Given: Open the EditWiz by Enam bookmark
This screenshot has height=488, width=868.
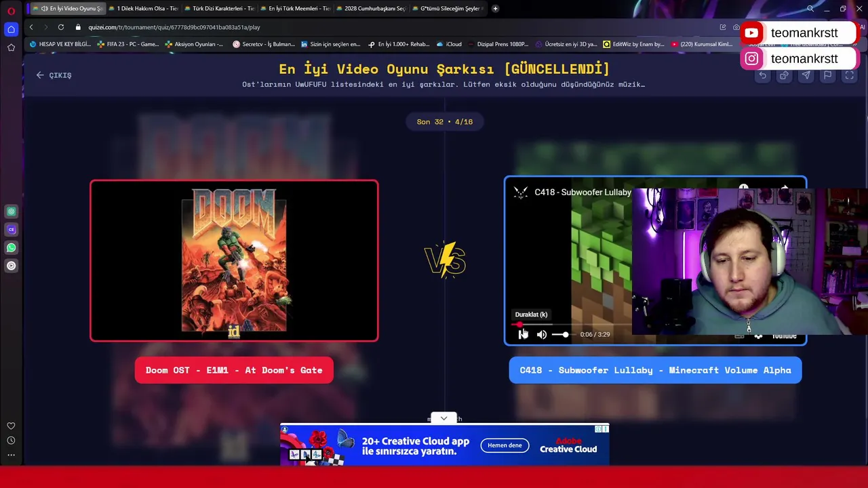Looking at the screenshot, I should [x=634, y=44].
